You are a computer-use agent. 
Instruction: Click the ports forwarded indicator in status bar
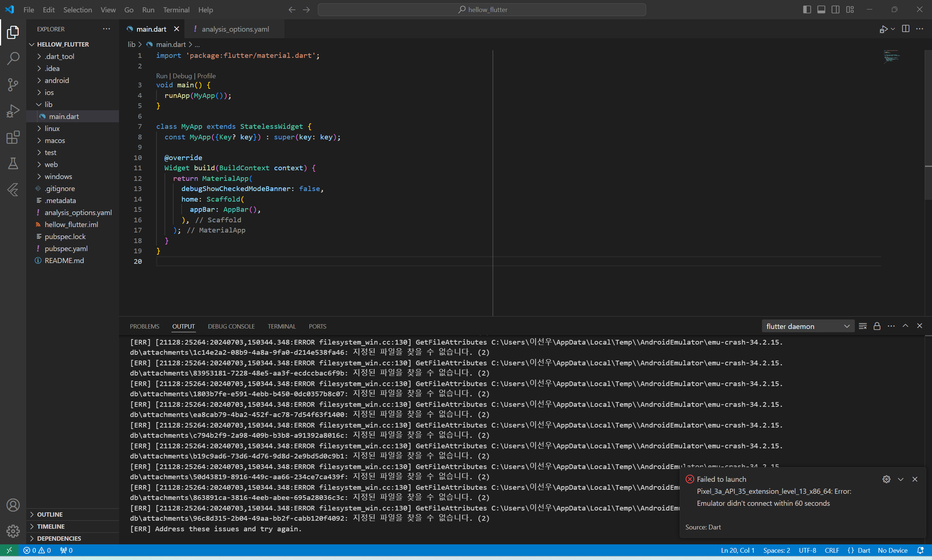click(x=66, y=551)
